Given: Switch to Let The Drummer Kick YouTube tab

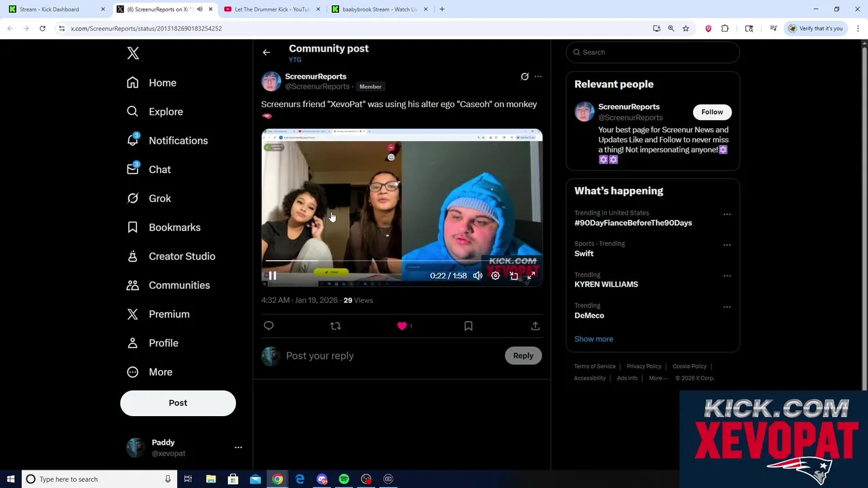Looking at the screenshot, I should pos(271,9).
